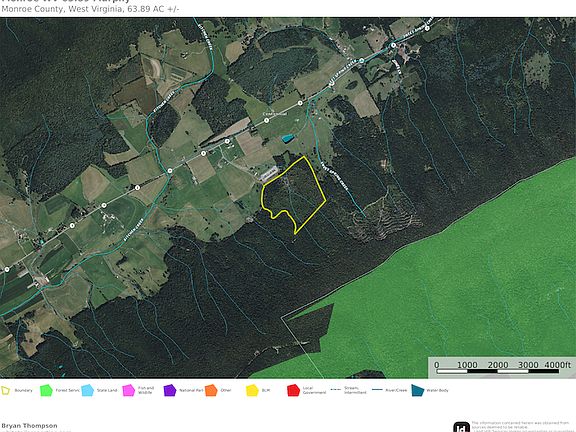Click the 'Other' legend label
This screenshot has height=432, width=576.
[x=226, y=390]
